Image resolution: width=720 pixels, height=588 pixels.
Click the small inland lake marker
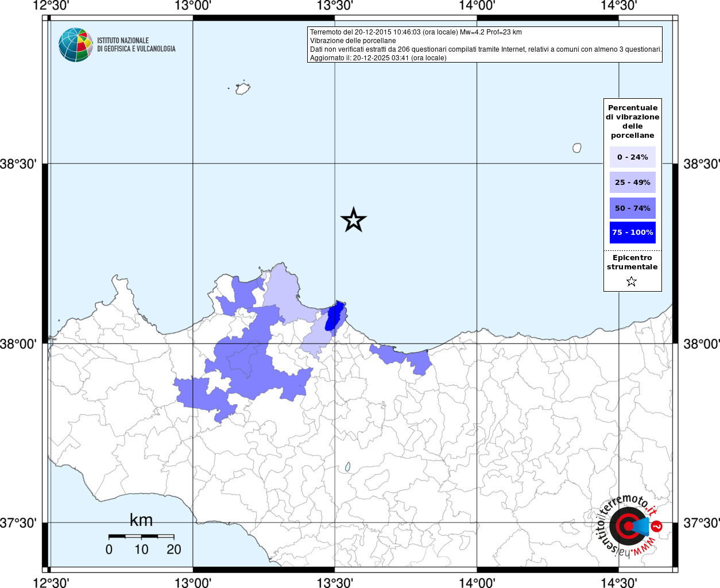pyautogui.click(x=348, y=467)
